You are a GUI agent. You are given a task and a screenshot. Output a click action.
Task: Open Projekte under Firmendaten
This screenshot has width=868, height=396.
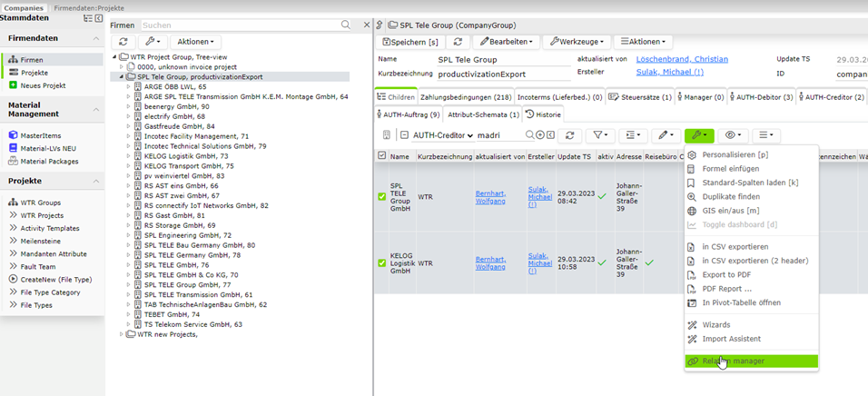[35, 73]
